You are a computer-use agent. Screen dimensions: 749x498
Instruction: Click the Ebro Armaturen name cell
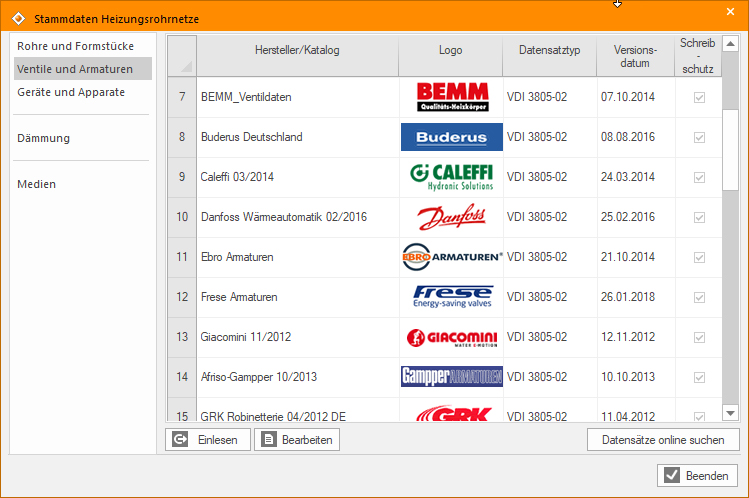click(x=298, y=257)
